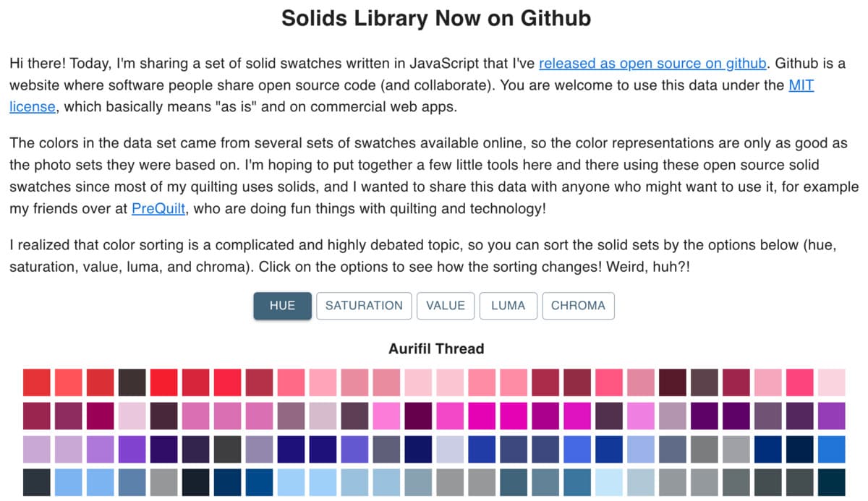Choose the first burgundy swatch in second row

[x=37, y=416]
